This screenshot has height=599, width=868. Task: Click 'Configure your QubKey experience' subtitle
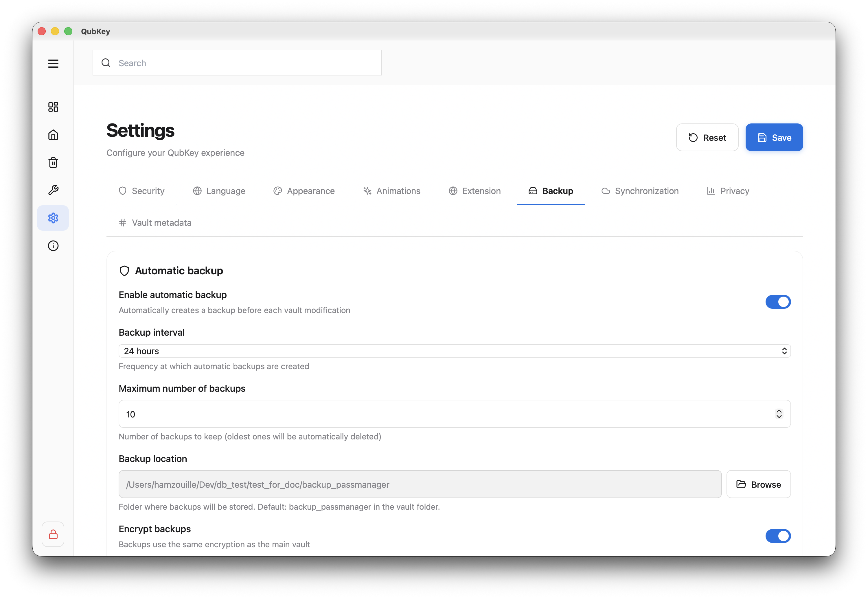tap(175, 153)
